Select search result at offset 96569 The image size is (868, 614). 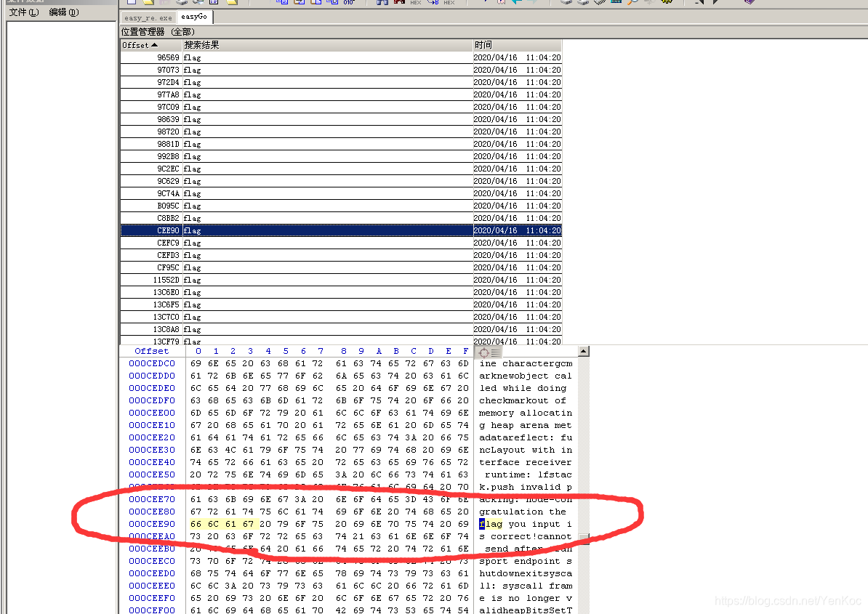341,57
